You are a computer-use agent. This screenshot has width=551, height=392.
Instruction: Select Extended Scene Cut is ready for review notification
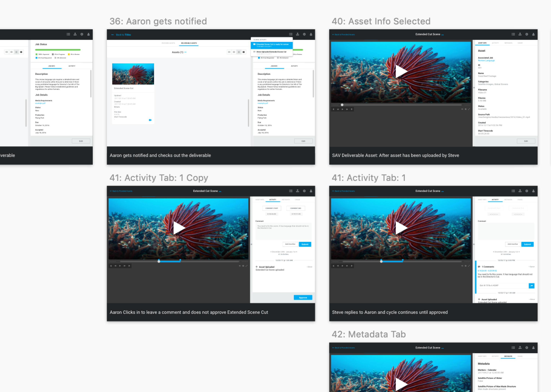point(272,45)
